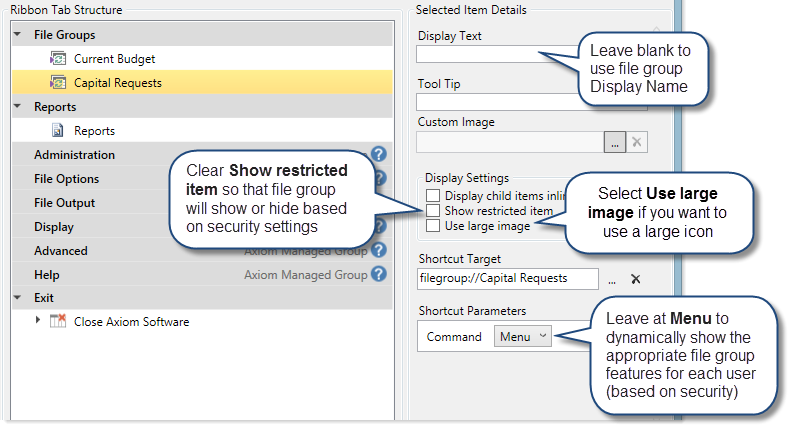Enable Display child items inline checkbox
The width and height of the screenshot is (794, 426).
(432, 196)
